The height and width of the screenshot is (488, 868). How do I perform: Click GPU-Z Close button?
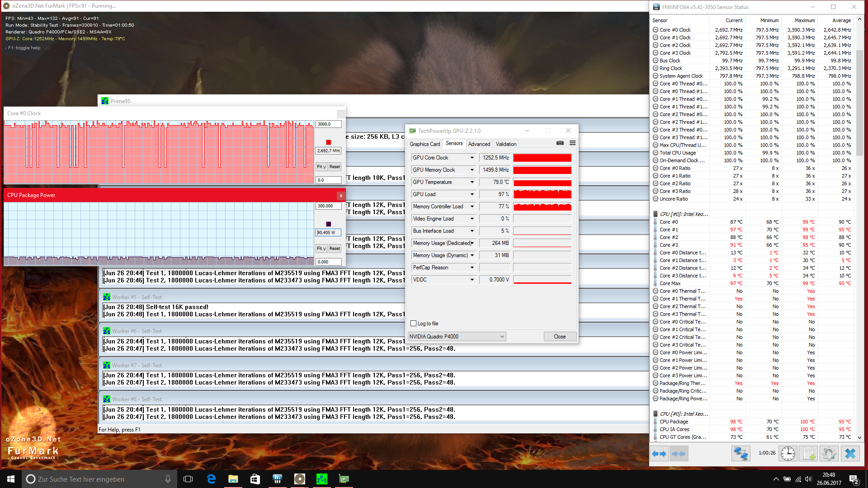(x=560, y=337)
